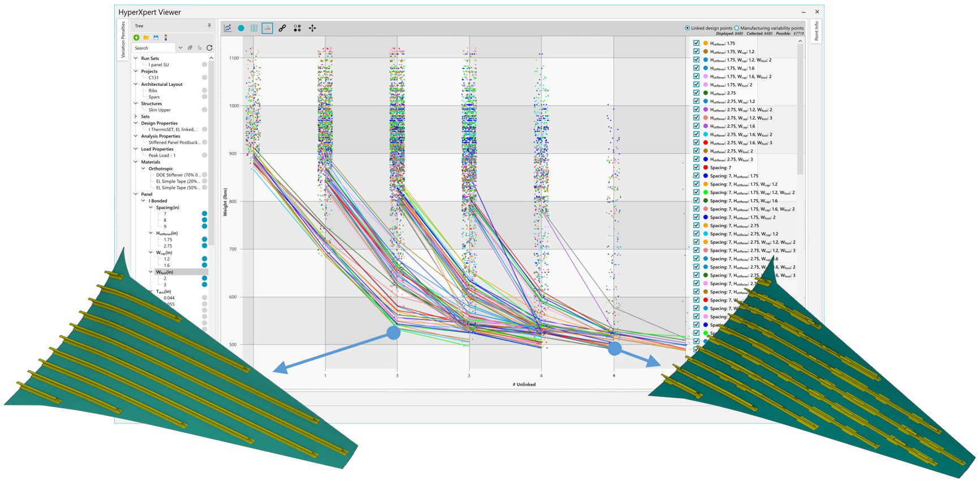Uncheck the Spacing: 7 legend checkbox
The height and width of the screenshot is (488, 980).
[697, 167]
